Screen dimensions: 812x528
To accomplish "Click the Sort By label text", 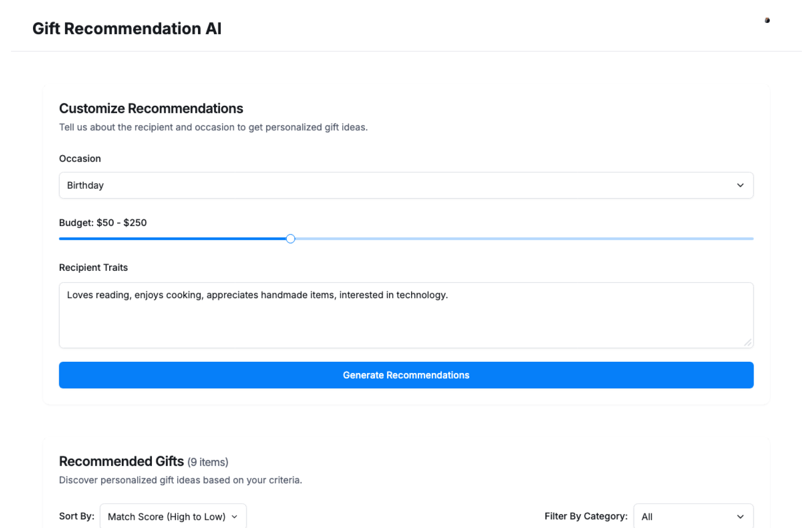I will 77,516.
